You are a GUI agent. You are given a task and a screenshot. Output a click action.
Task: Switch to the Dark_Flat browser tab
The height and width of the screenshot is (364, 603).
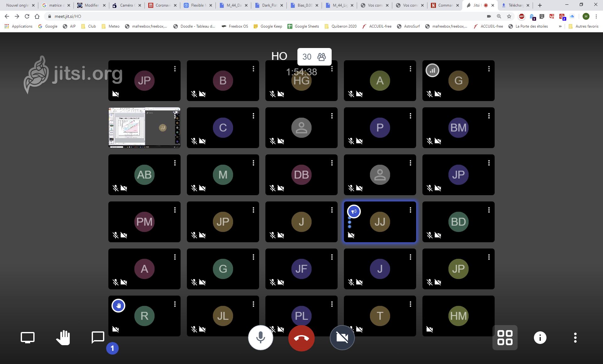pos(269,5)
